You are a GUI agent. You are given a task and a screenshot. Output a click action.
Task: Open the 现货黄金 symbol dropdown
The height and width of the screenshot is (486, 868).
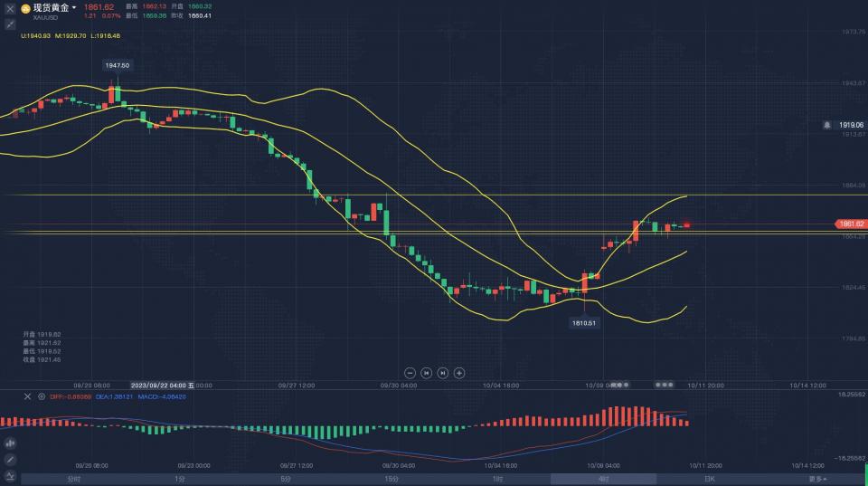point(55,8)
